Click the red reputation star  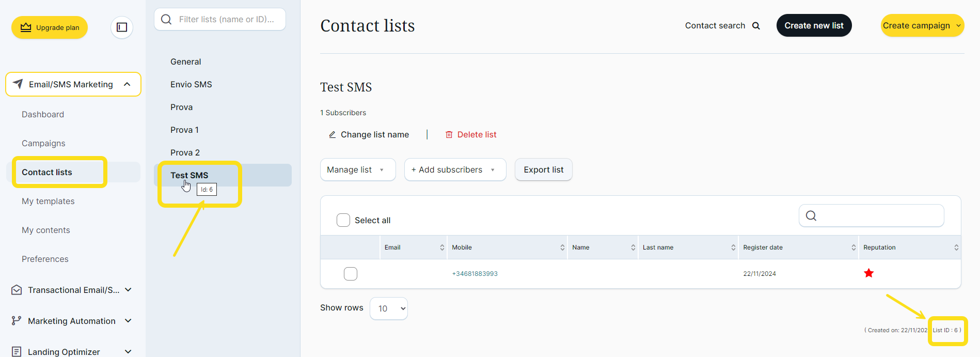tap(868, 273)
